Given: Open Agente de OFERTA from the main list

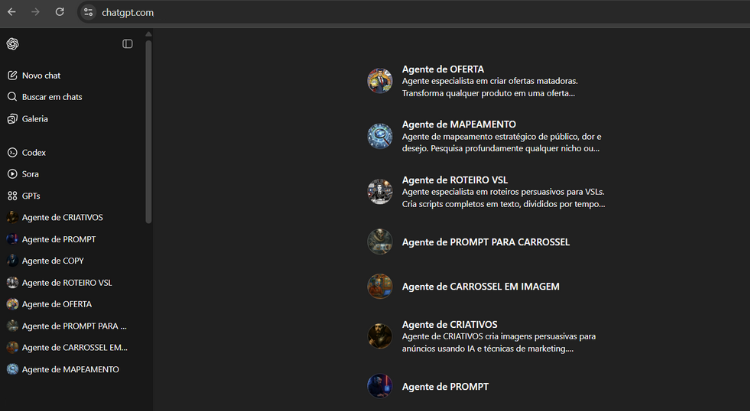Looking at the screenshot, I should point(442,69).
